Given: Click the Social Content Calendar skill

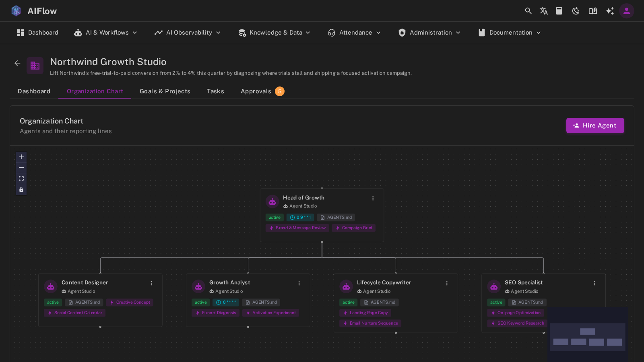Looking at the screenshot, I should pos(75,313).
